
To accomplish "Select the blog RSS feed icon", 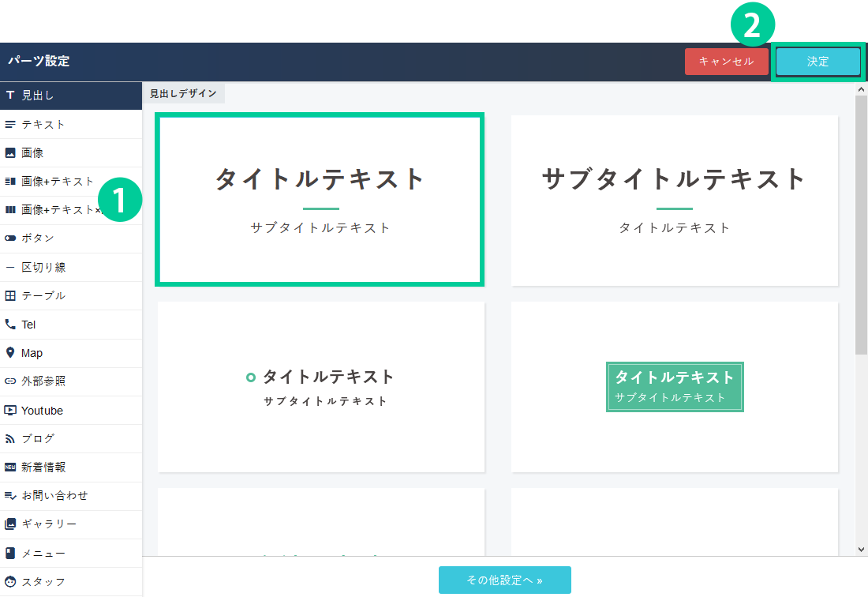I will (10, 439).
